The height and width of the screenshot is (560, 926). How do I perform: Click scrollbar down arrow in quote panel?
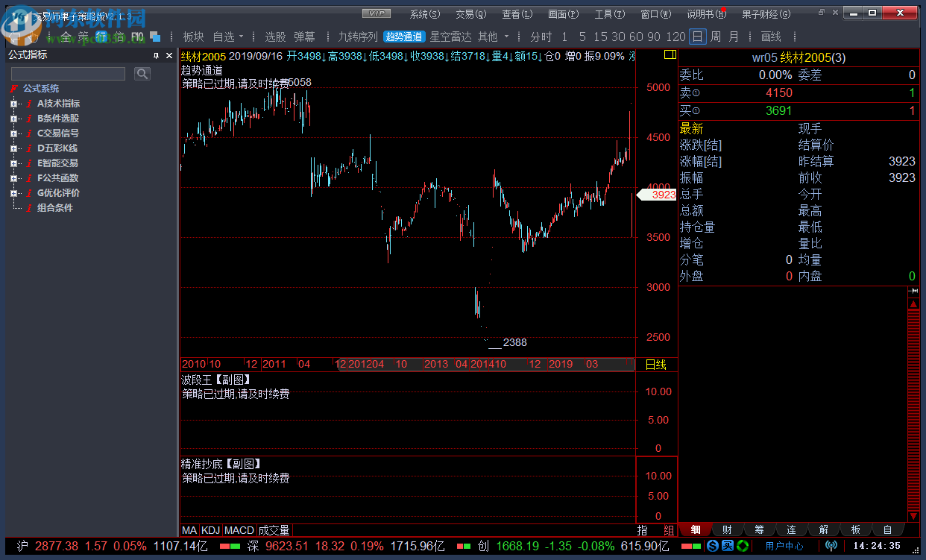[x=913, y=516]
